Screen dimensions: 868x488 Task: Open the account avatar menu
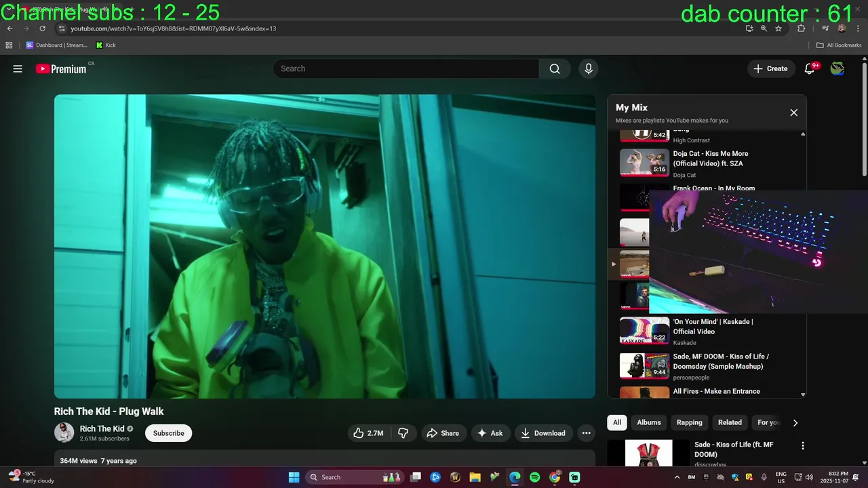[837, 68]
